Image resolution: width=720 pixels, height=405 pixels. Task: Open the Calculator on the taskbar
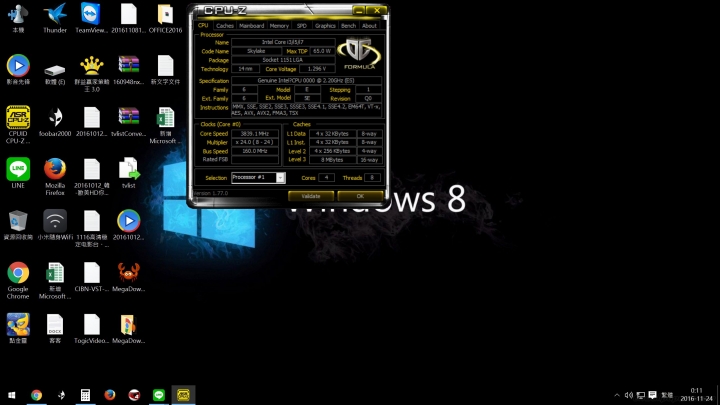(85, 395)
